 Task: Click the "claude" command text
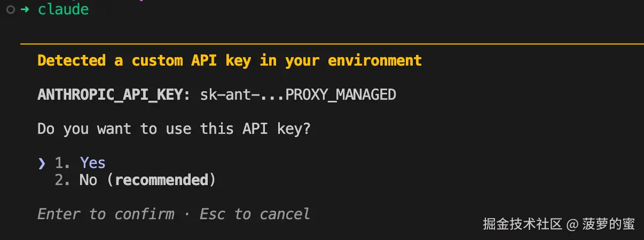point(63,10)
